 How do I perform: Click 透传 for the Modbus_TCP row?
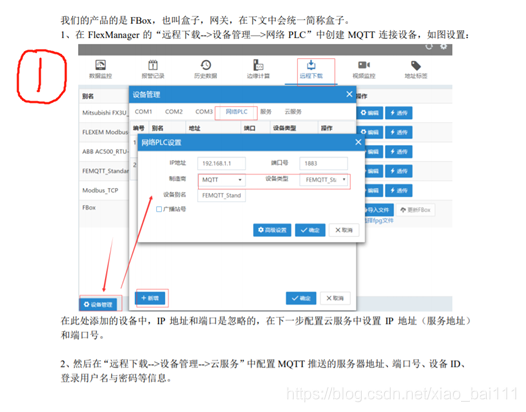point(399,191)
